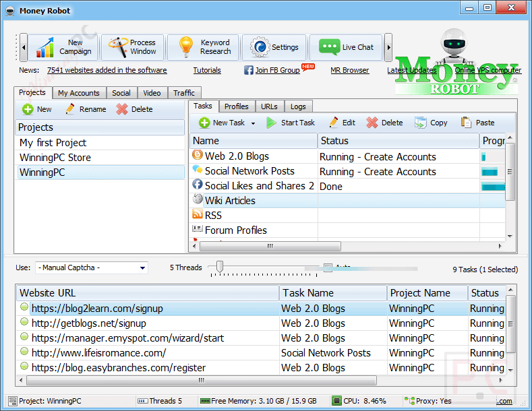Click the Social Network Posts chat icon
The height and width of the screenshot is (411, 532).
(198, 169)
